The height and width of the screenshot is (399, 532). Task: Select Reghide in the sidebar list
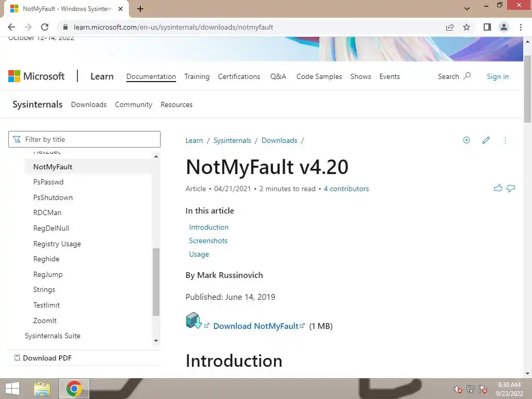pos(46,259)
